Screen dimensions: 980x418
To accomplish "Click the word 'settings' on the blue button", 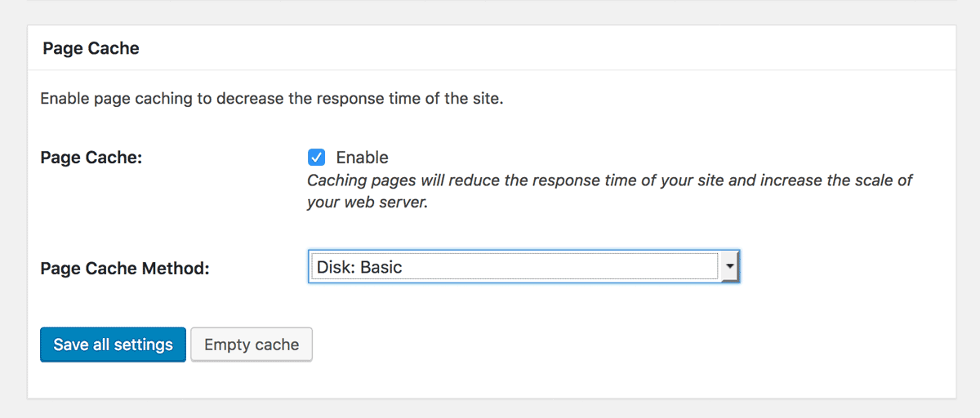I will tap(143, 345).
